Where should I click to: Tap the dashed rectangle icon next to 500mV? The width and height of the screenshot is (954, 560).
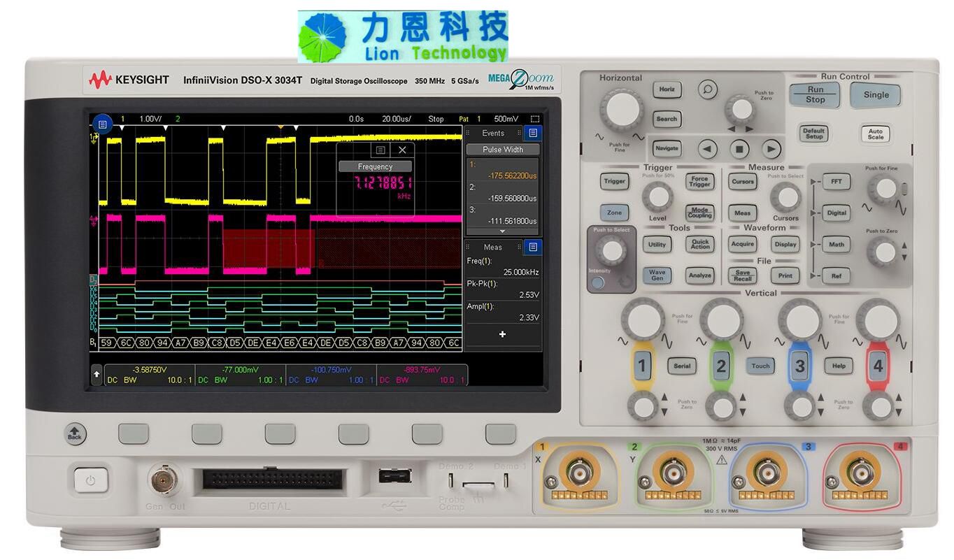click(x=535, y=119)
